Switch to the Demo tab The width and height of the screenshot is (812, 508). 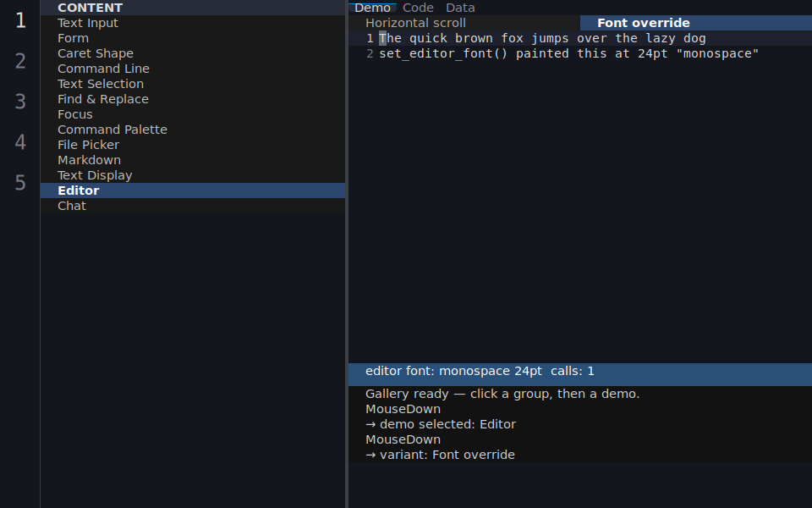[372, 8]
